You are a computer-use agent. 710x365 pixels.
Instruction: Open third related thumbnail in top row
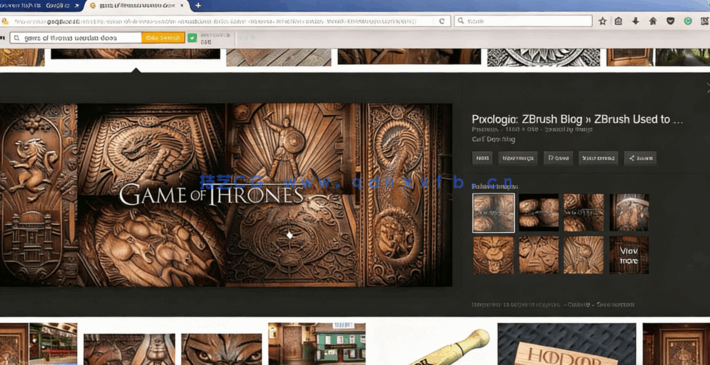tap(584, 213)
